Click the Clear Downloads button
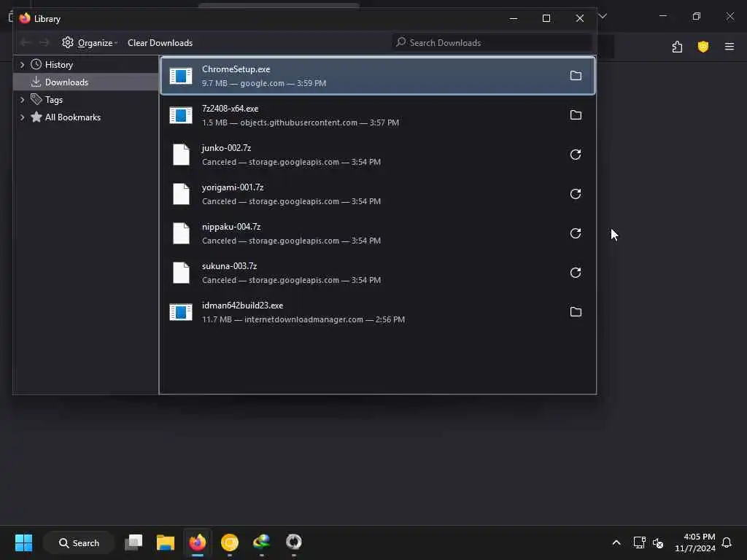Screen dimensions: 747x560 click(160, 43)
